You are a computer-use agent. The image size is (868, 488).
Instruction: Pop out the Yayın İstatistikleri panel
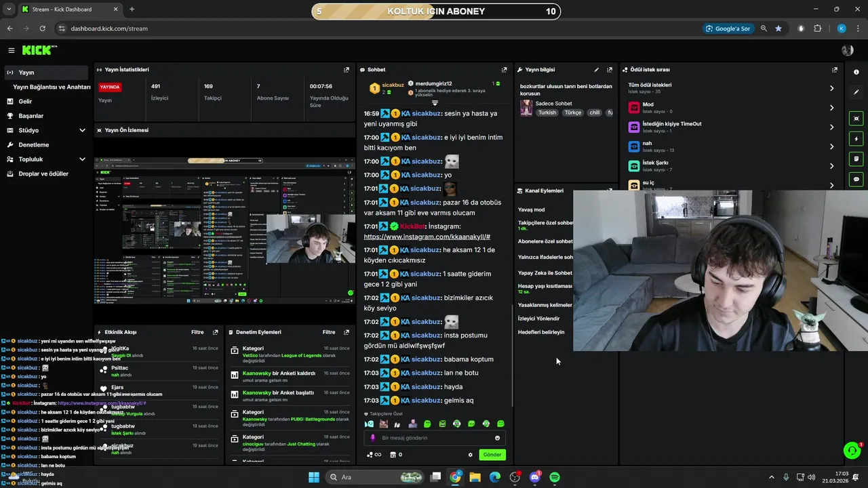pos(347,70)
